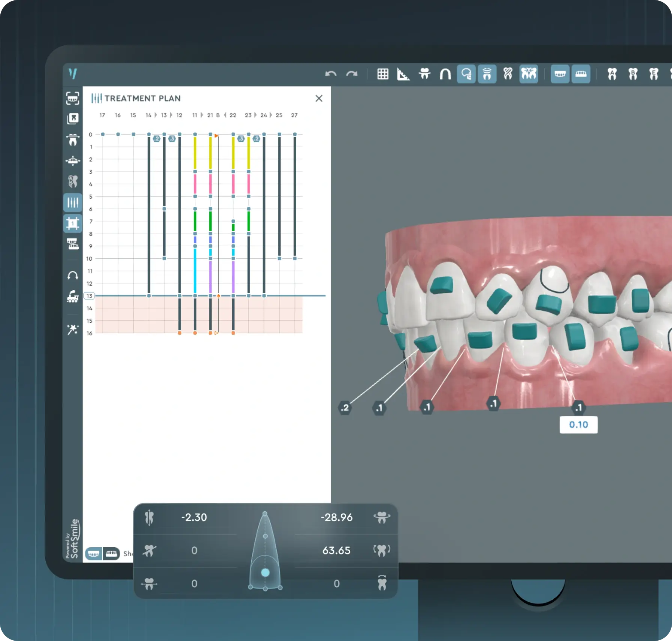Select the tooth A attachment option

pos(612,74)
